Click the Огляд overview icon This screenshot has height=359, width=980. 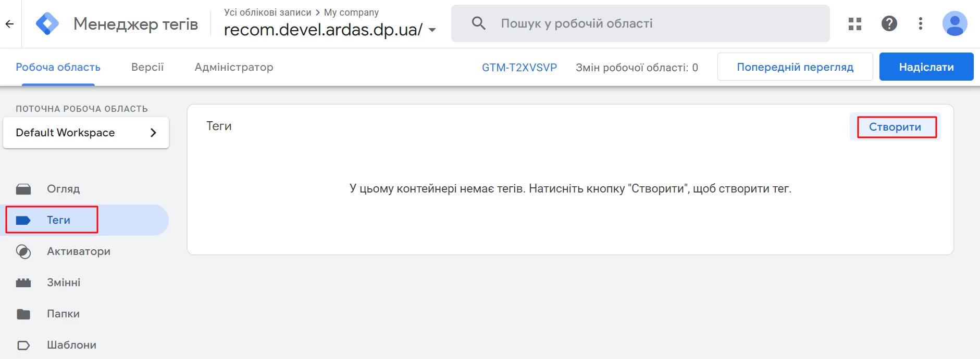point(23,189)
